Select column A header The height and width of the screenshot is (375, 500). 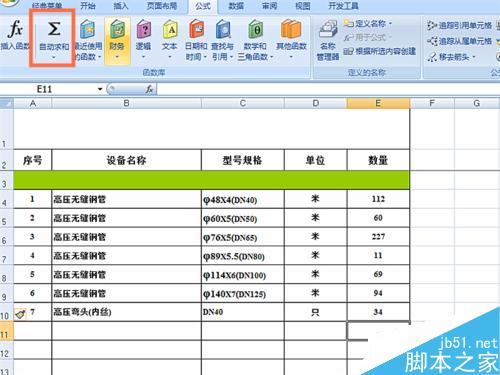[x=33, y=103]
